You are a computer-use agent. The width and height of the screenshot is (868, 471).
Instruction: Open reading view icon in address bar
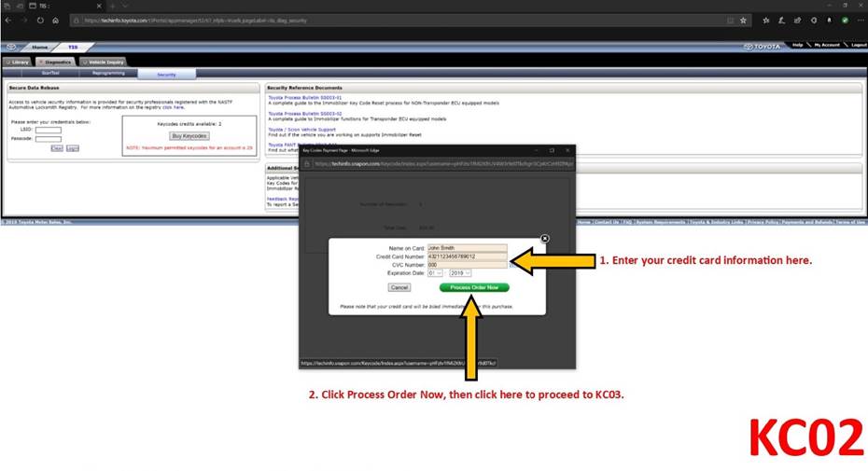pyautogui.click(x=730, y=21)
